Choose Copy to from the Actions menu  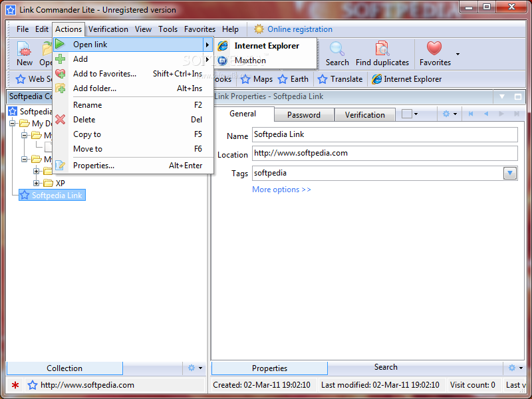pyautogui.click(x=133, y=134)
